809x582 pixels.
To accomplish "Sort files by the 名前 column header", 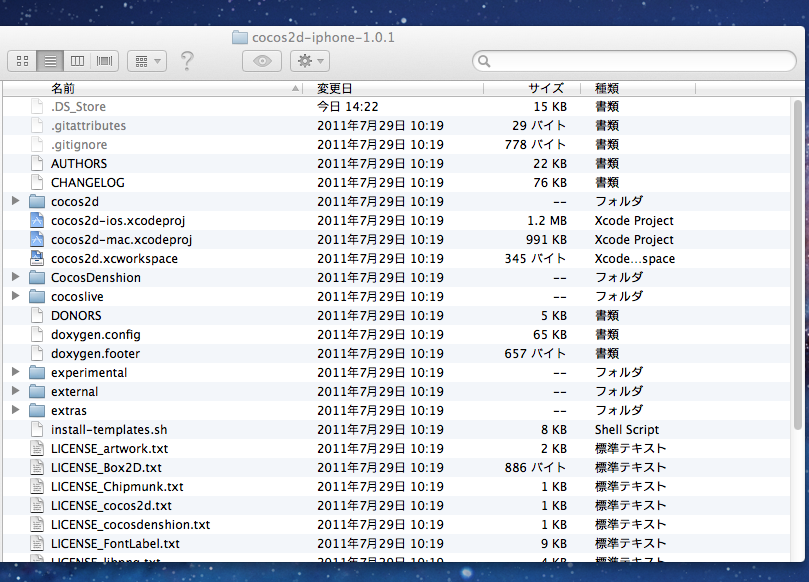I will (x=153, y=89).
